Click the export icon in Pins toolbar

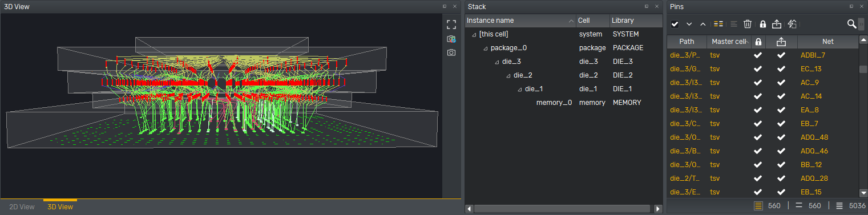(776, 24)
